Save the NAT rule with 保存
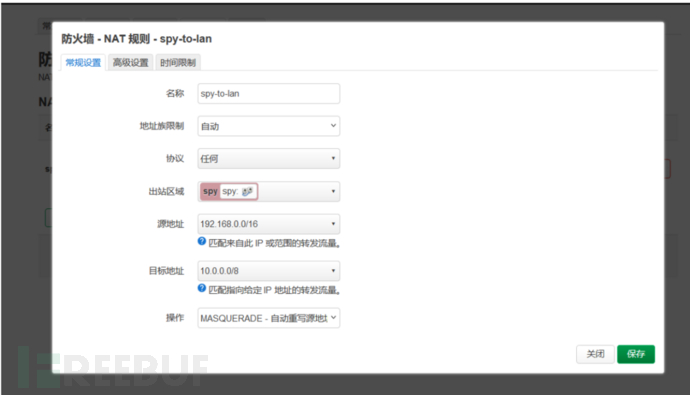The width and height of the screenshot is (690, 395). click(x=636, y=354)
